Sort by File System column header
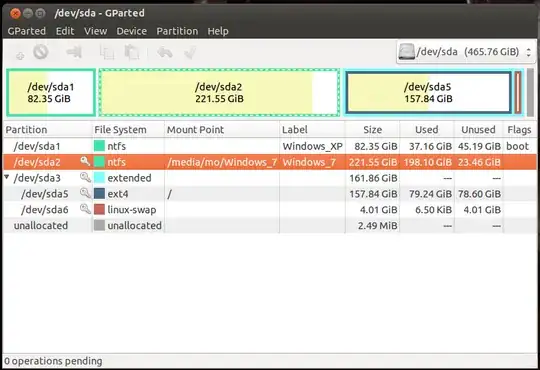 (128, 130)
